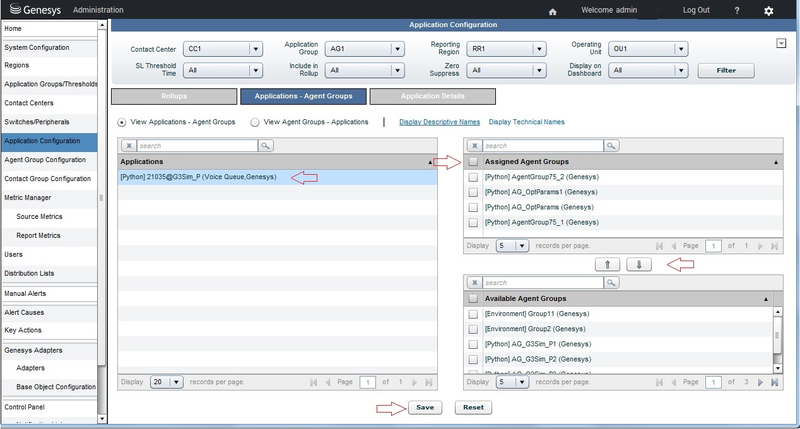800x429 pixels.
Task: Clear the Assigned Agent Groups search
Action: coord(474,146)
